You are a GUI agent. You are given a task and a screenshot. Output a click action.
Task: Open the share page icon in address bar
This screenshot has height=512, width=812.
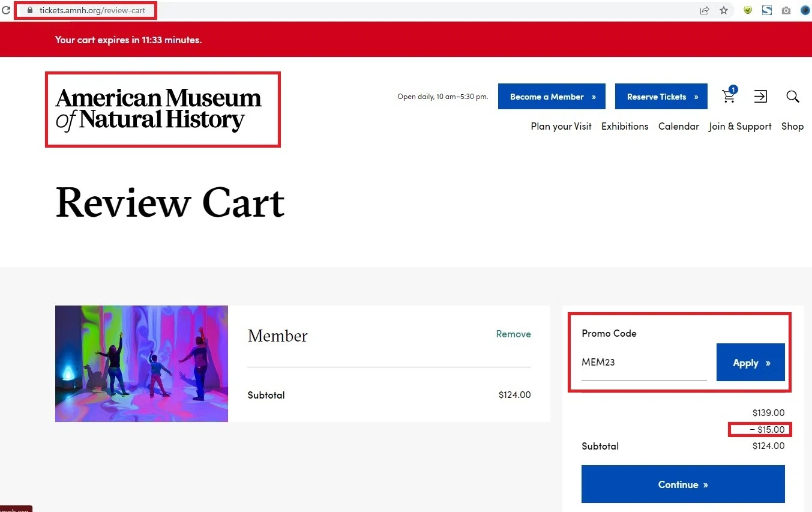pos(705,10)
